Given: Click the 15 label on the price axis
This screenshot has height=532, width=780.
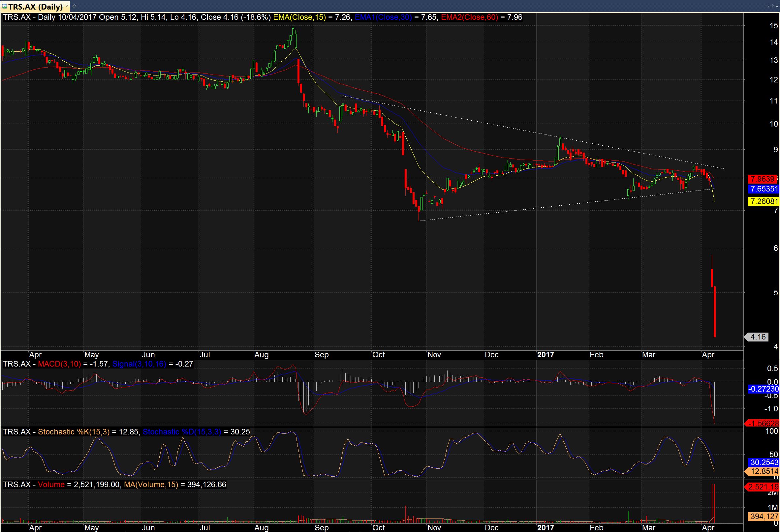Looking at the screenshot, I should pos(773,25).
